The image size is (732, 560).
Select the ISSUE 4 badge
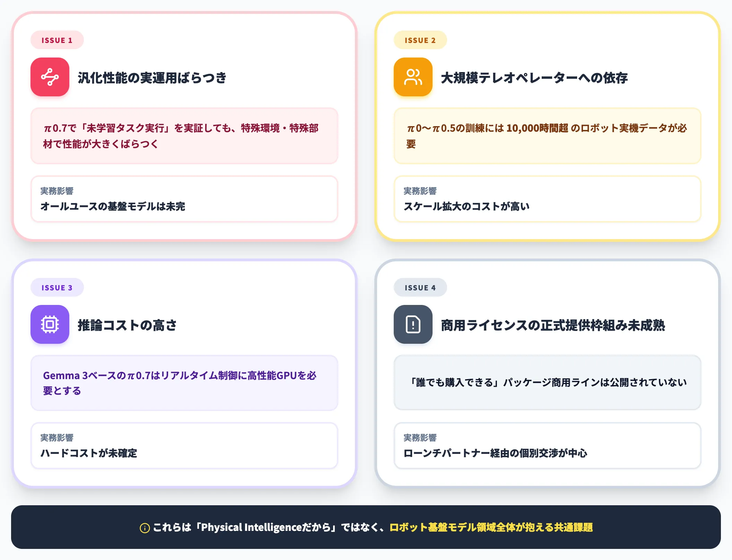(420, 288)
